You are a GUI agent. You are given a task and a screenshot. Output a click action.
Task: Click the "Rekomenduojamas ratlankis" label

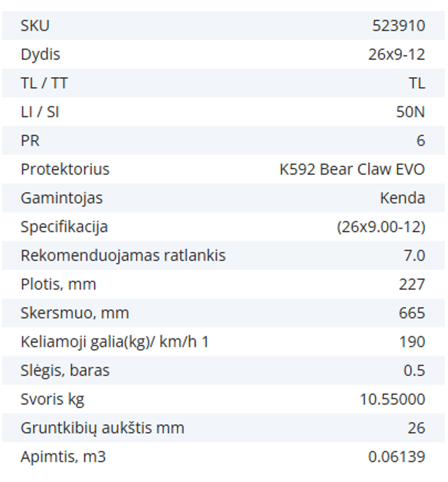click(x=123, y=256)
